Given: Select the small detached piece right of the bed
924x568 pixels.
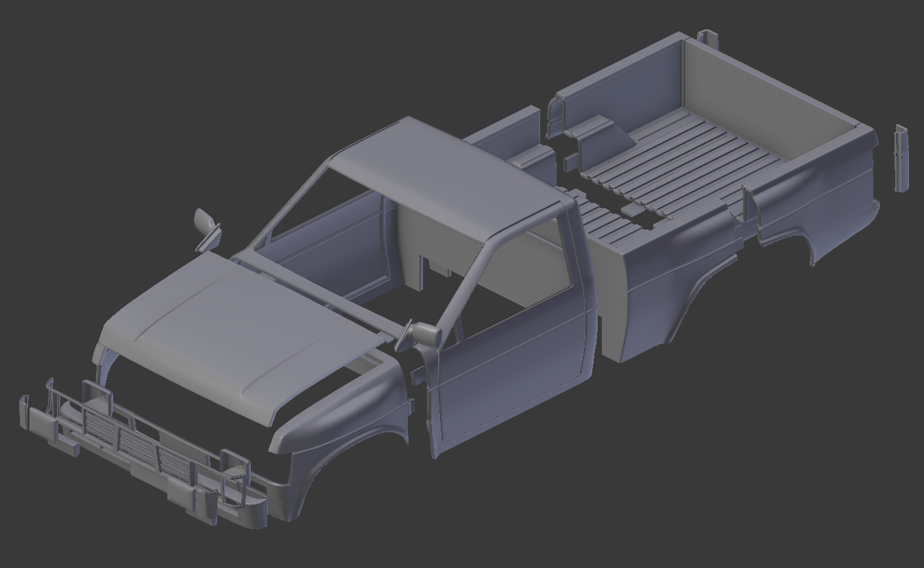Looking at the screenshot, I should pyautogui.click(x=901, y=158).
